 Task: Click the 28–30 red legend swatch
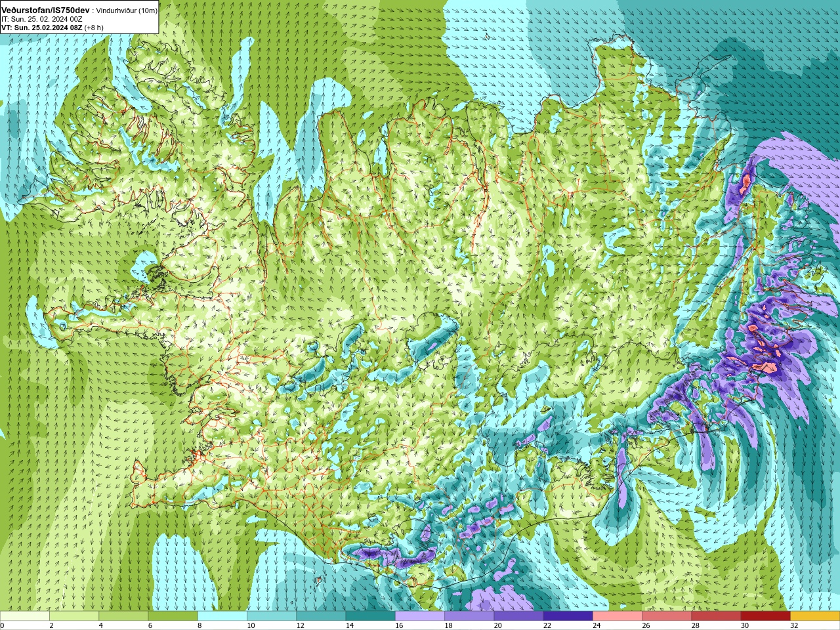point(716,616)
